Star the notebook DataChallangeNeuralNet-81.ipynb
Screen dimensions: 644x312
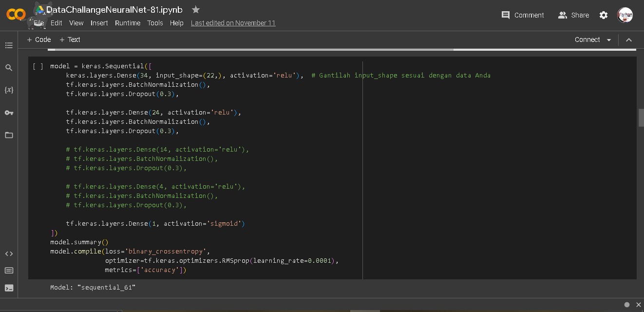[196, 9]
